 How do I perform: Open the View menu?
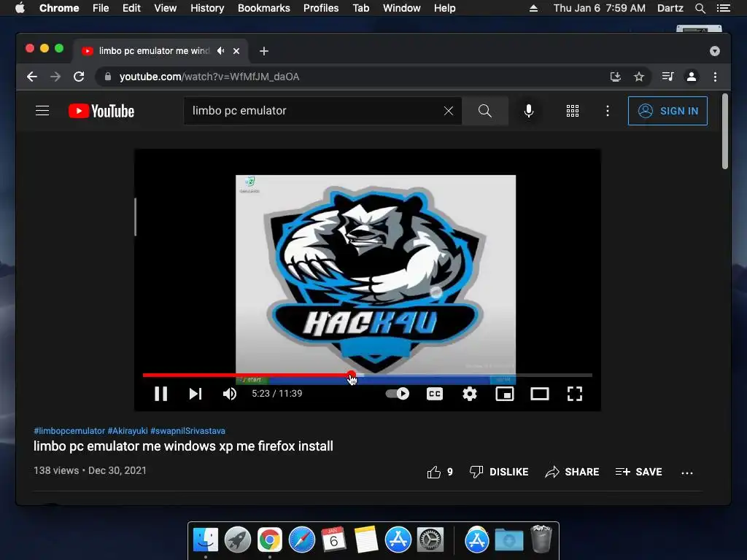point(166,8)
